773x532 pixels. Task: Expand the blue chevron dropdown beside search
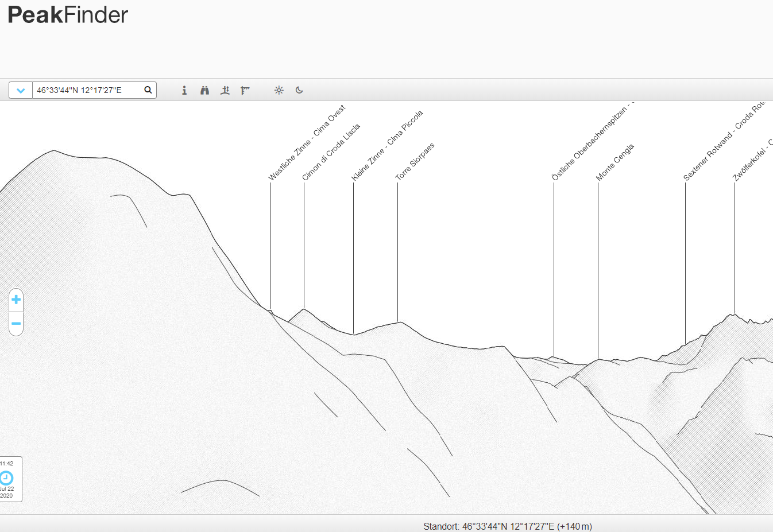pyautogui.click(x=21, y=90)
